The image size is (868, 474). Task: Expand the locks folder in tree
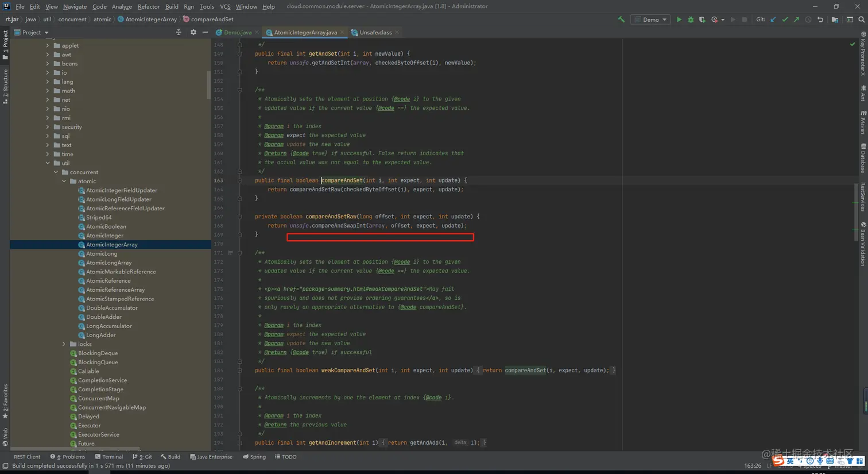(x=64, y=344)
